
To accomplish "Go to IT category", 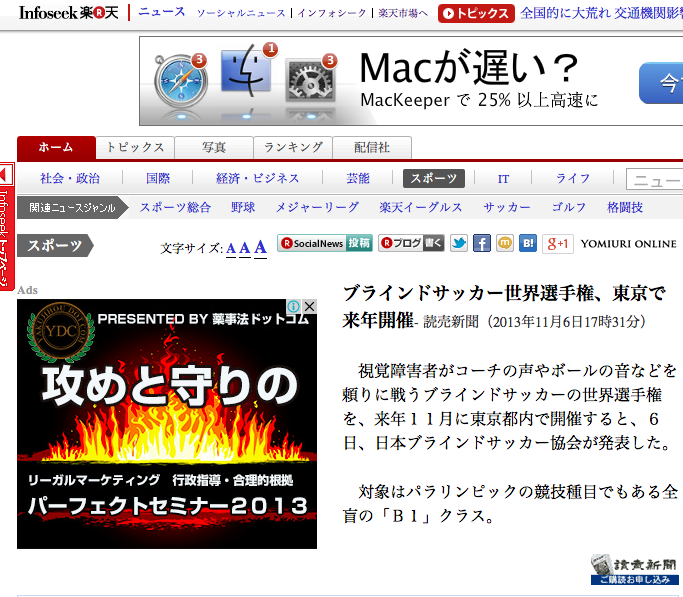I will [x=503, y=179].
